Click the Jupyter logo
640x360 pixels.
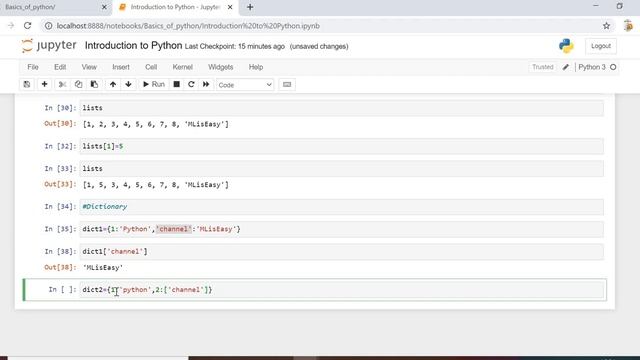[x=49, y=45]
